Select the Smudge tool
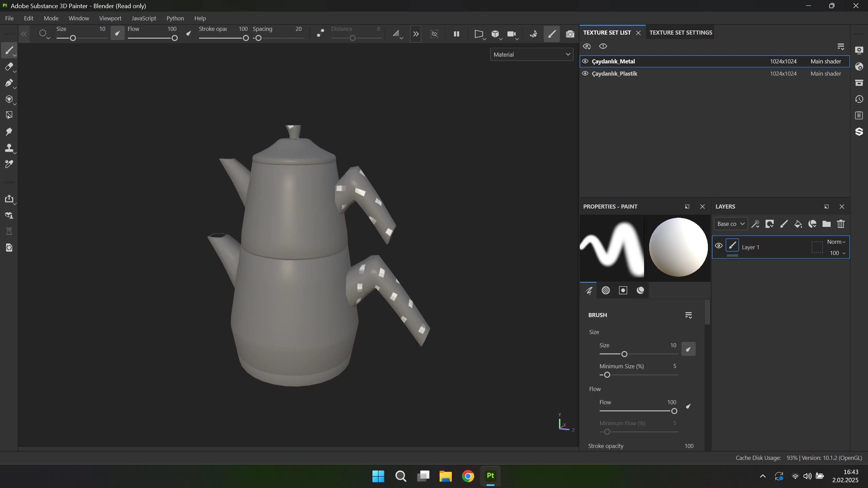The height and width of the screenshot is (488, 868). click(9, 132)
